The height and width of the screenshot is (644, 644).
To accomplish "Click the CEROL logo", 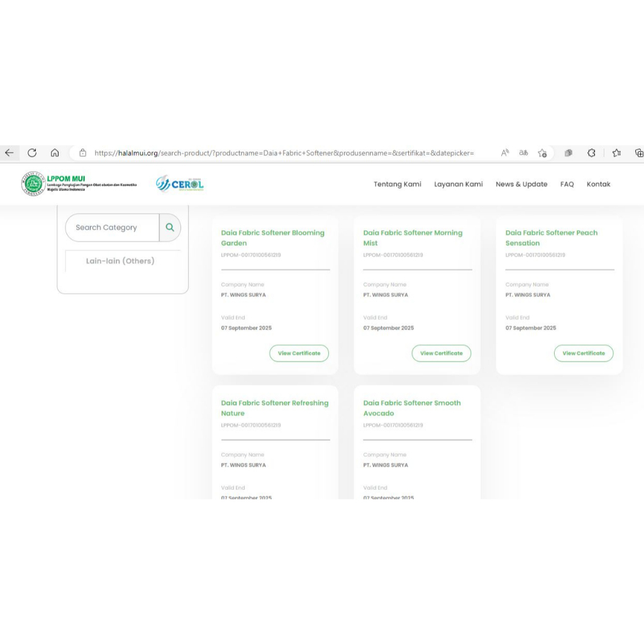I will 180,184.
